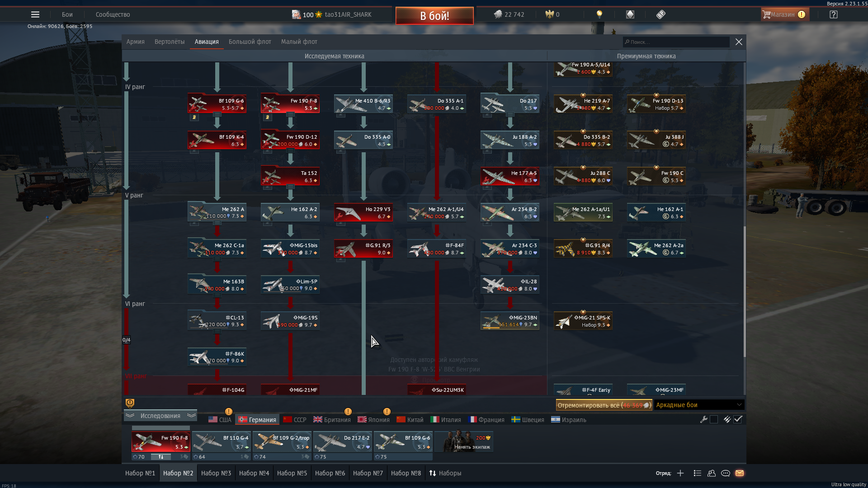Select the СССР nation tab
Screen dimensions: 868x488
click(295, 420)
